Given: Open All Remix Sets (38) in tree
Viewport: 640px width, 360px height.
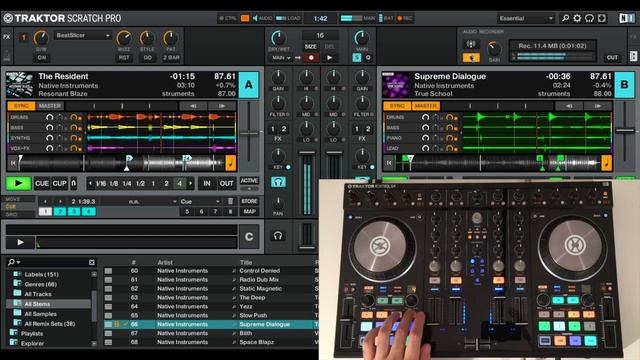Looking at the screenshot, I should (50, 324).
